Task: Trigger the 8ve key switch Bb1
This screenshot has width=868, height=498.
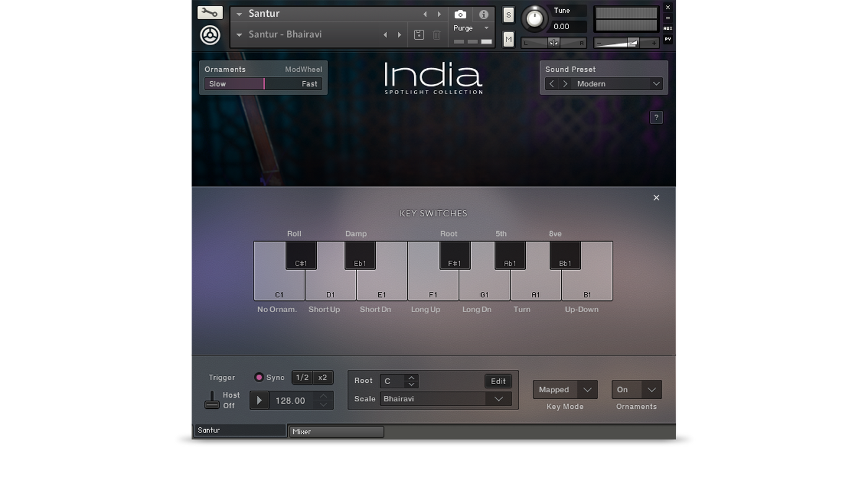Action: (x=565, y=255)
